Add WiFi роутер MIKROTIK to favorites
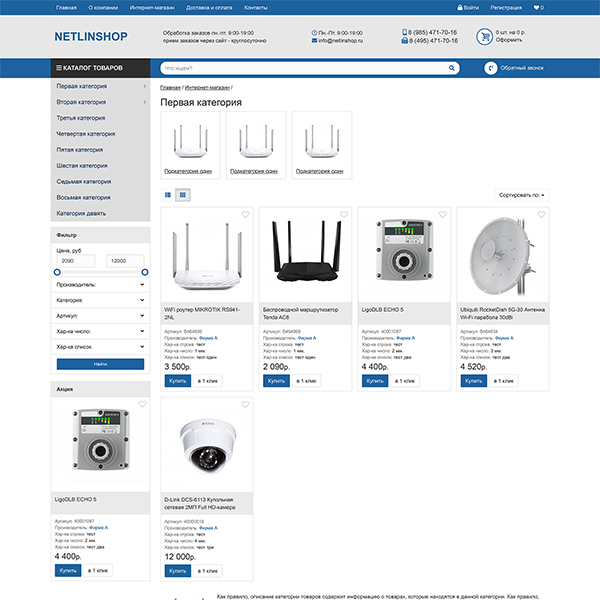Image resolution: width=600 pixels, height=600 pixels. (x=245, y=214)
